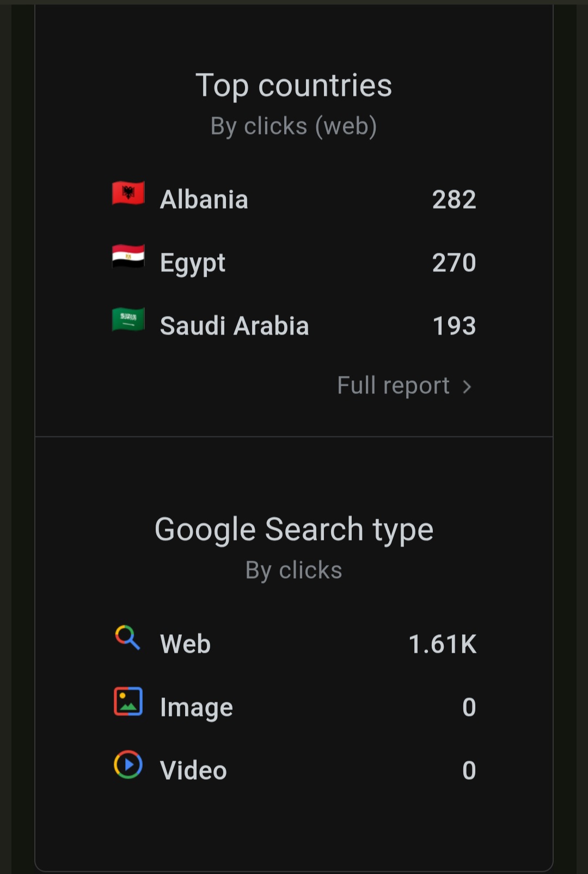Click the Top countries heading
The width and height of the screenshot is (588, 874).
tap(294, 86)
